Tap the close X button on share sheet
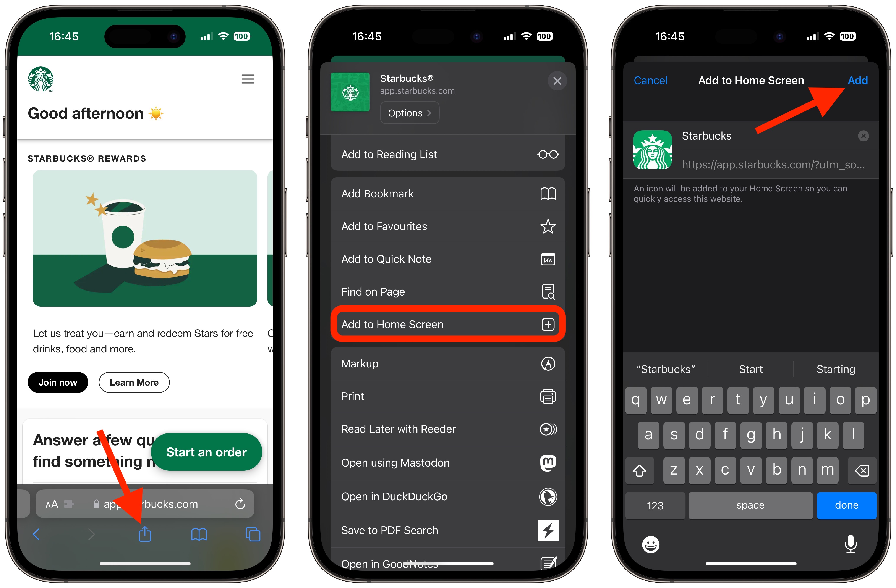 point(557,80)
